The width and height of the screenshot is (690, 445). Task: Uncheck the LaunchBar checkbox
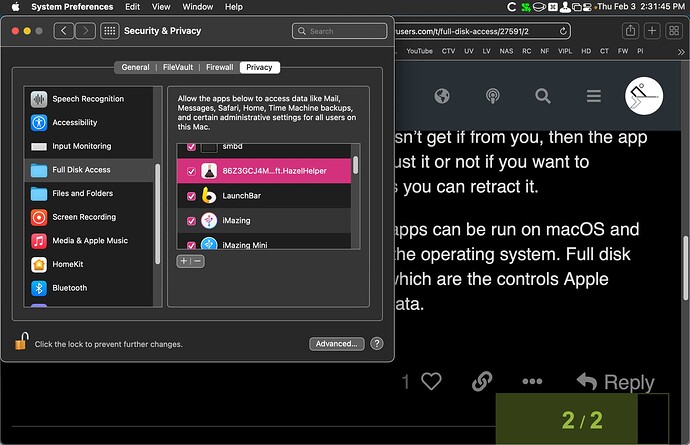191,196
